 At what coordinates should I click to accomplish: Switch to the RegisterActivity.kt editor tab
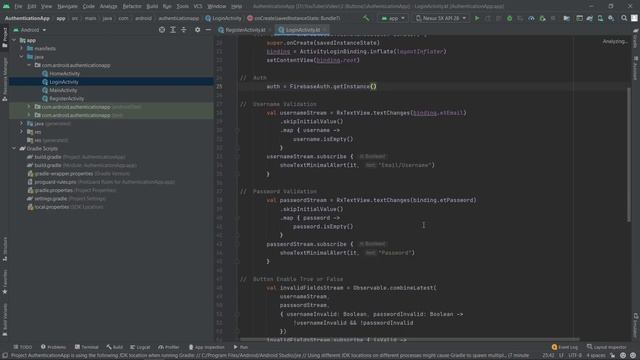[x=245, y=30]
